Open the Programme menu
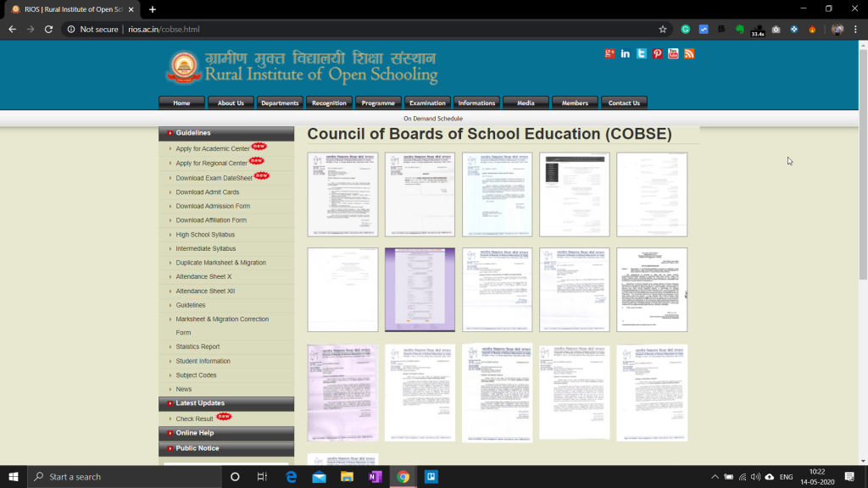868x488 pixels. click(x=378, y=103)
